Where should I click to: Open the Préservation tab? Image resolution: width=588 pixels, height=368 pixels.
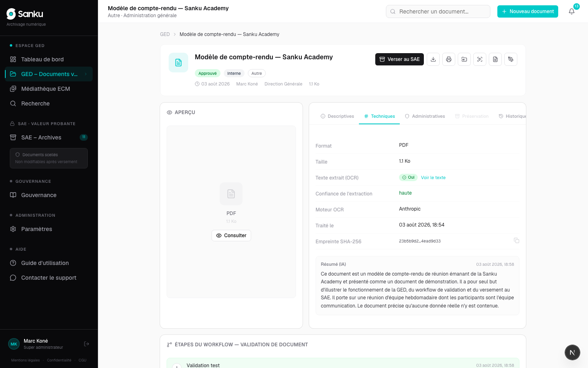pos(472,116)
